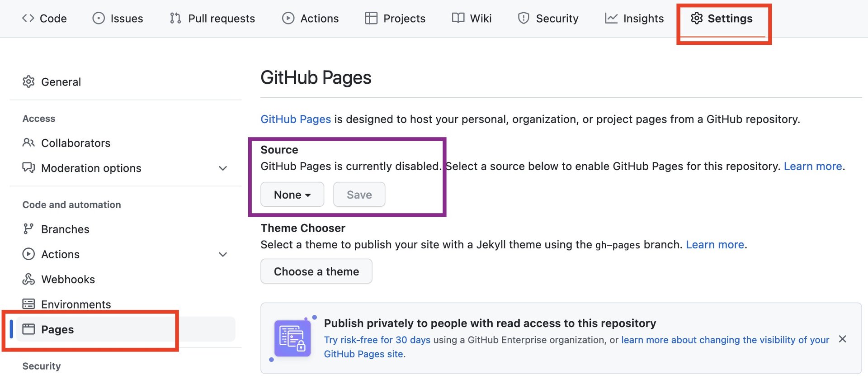The height and width of the screenshot is (380, 868).
Task: Expand the Moderation options chevron
Action: coord(223,168)
